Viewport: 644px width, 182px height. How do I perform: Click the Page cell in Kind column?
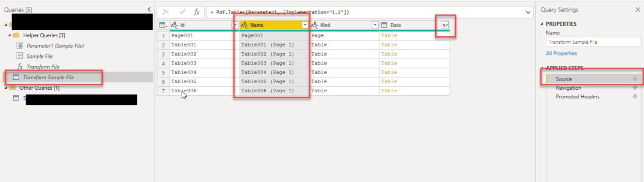click(x=344, y=36)
